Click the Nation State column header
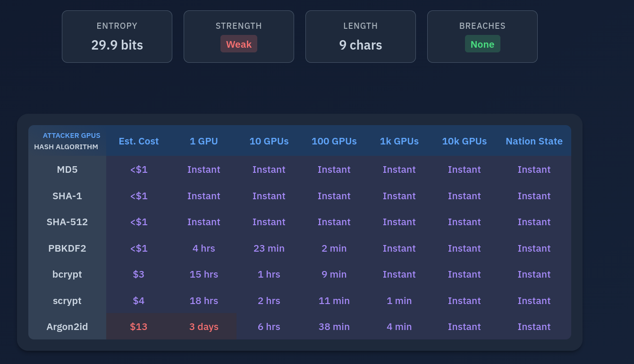 pos(534,141)
